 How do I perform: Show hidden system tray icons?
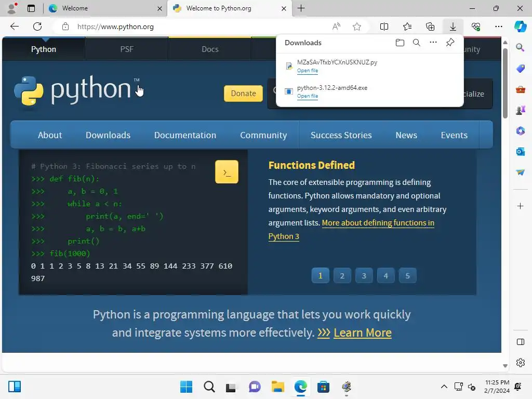444,387
